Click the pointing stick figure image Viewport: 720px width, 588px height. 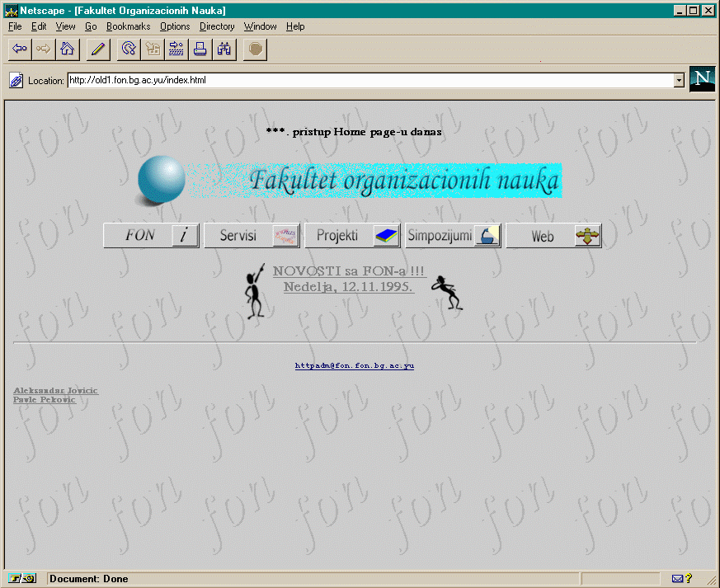[255, 291]
